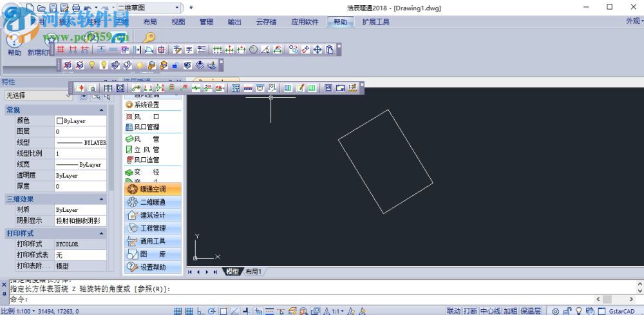Click the Open folder icon in quick access toolbar
This screenshot has height=315, width=644.
(41, 7)
